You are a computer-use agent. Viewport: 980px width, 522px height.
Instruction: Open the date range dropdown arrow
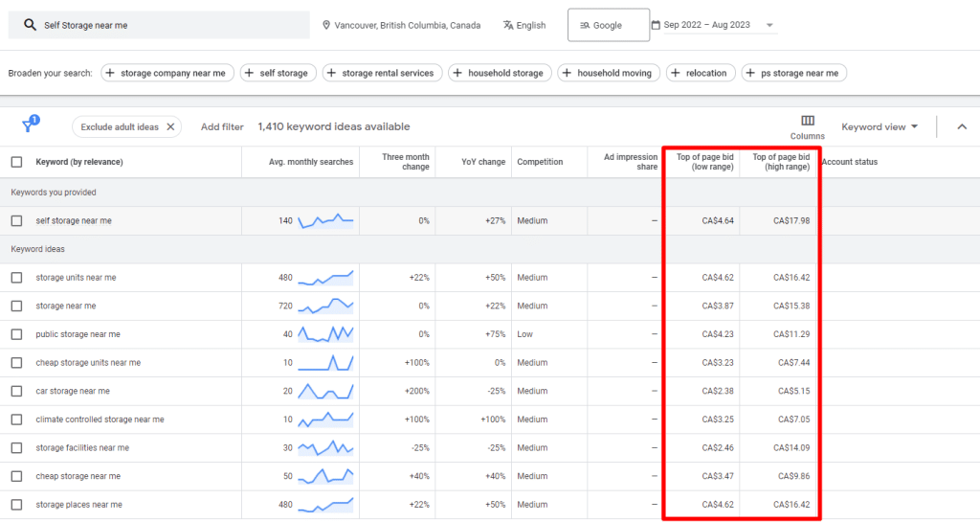tap(769, 26)
